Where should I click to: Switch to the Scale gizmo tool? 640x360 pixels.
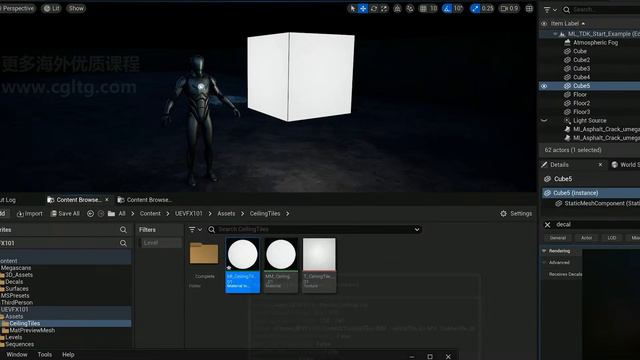click(x=384, y=9)
